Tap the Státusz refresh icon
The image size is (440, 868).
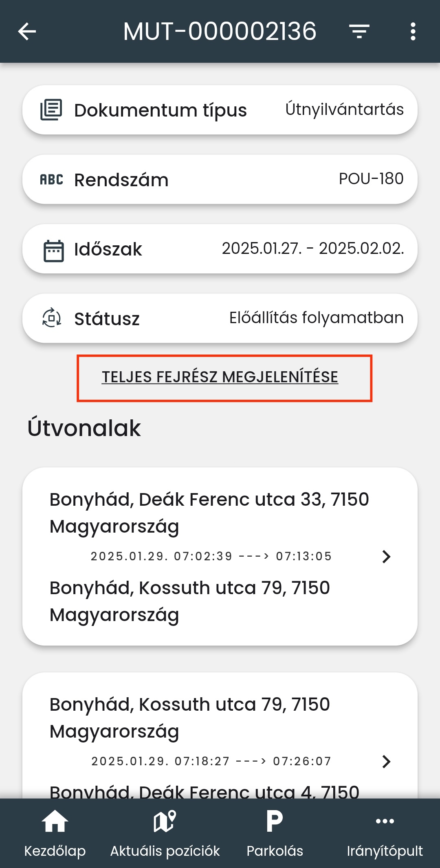click(x=52, y=318)
